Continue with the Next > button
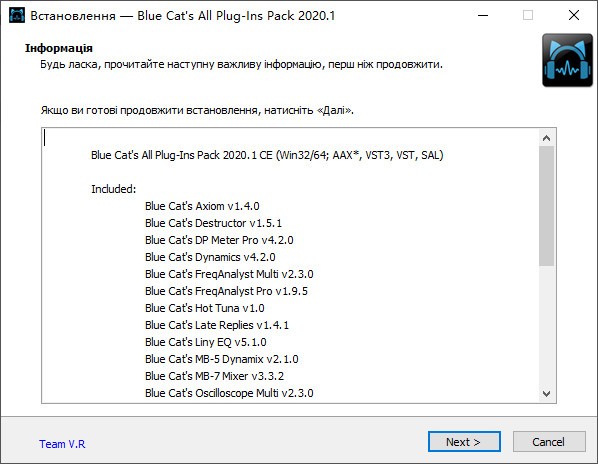 click(x=464, y=442)
